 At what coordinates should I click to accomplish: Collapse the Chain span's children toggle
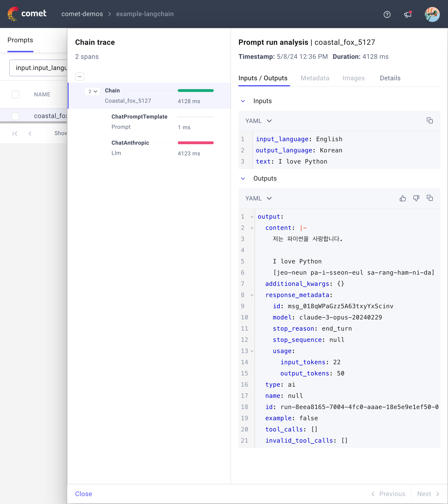point(92,91)
